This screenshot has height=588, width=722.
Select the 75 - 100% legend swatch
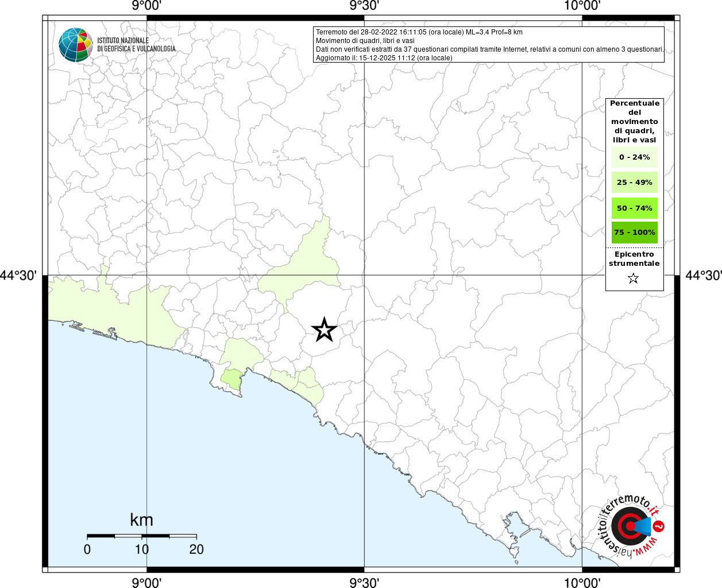point(635,233)
